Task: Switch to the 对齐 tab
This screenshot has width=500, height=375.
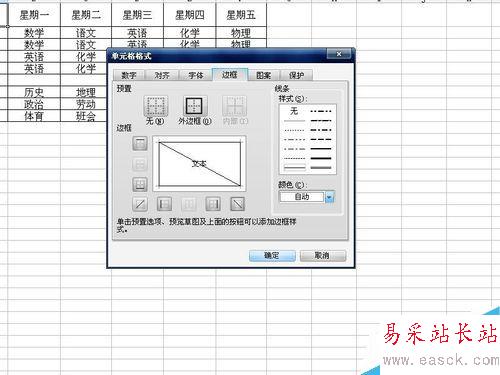Action: pyautogui.click(x=162, y=75)
